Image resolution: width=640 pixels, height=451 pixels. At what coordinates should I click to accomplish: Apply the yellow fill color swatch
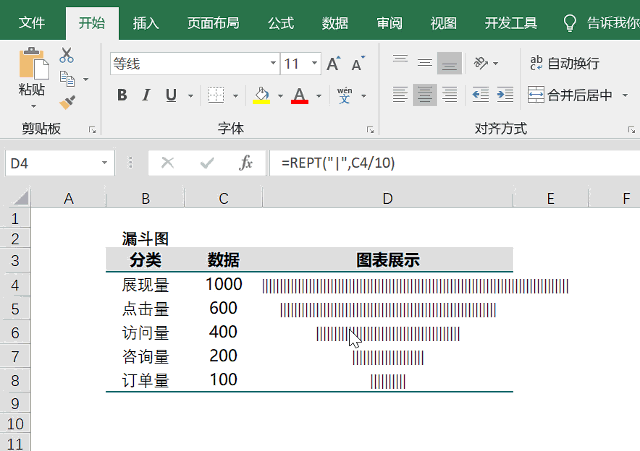coord(262,96)
